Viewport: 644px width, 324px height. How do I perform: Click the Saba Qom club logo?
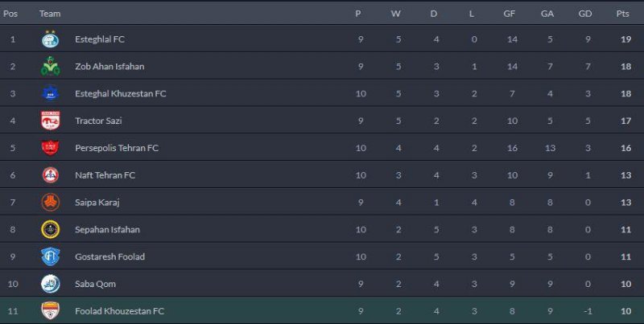click(x=50, y=284)
